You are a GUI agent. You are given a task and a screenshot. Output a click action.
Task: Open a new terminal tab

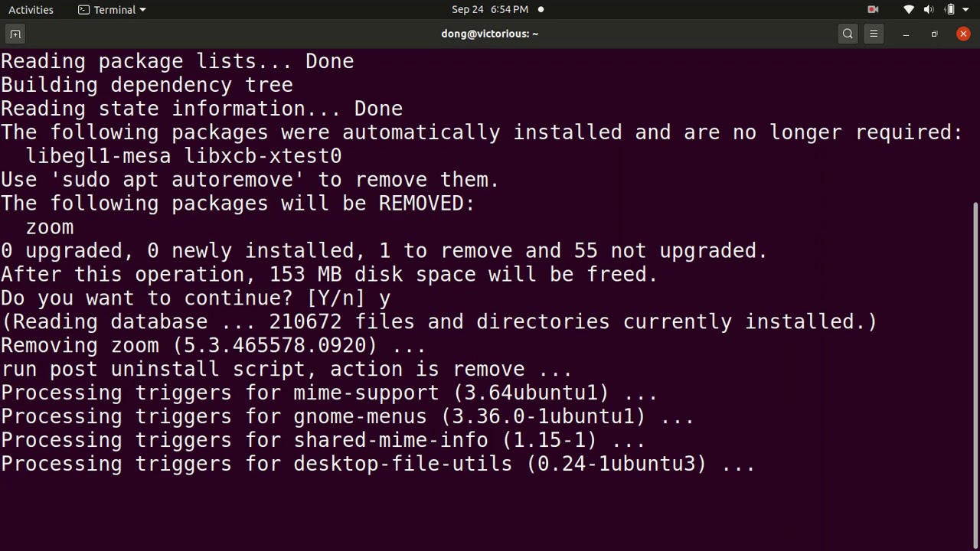[x=15, y=34]
